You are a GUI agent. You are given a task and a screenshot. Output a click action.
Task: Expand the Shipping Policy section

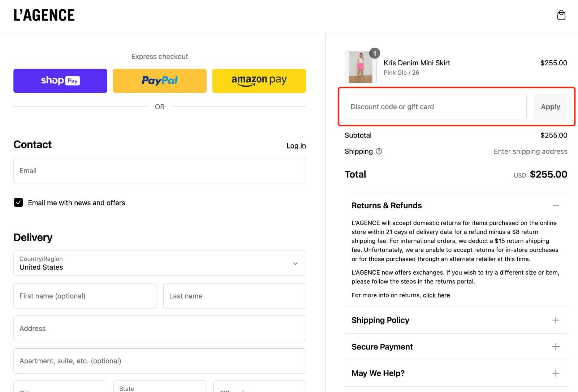[556, 320]
